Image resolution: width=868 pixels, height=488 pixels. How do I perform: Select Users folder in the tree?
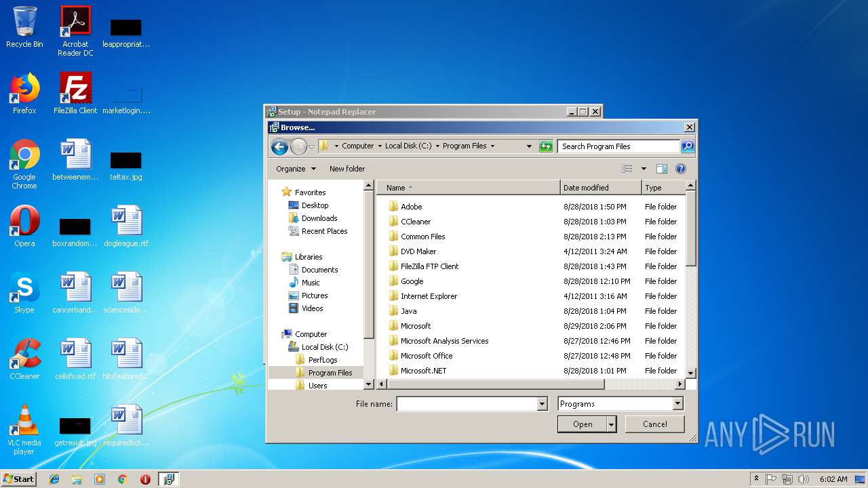[317, 386]
